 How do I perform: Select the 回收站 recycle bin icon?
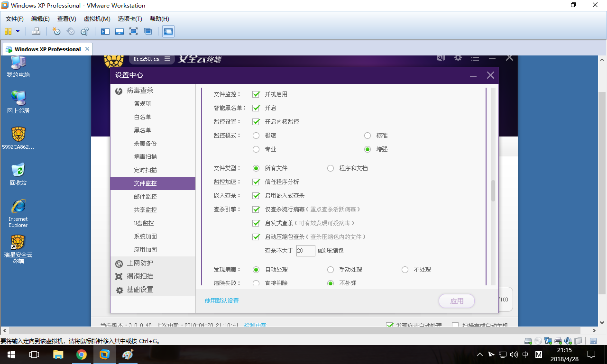click(x=18, y=174)
